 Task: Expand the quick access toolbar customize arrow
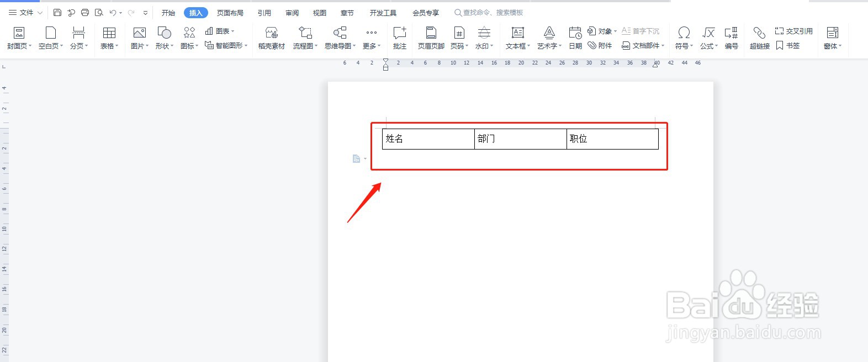145,13
